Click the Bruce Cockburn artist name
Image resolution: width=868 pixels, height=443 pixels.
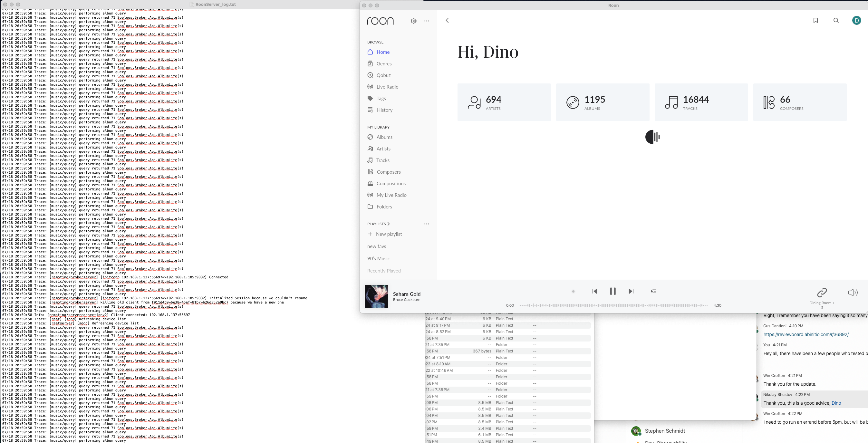coord(406,300)
